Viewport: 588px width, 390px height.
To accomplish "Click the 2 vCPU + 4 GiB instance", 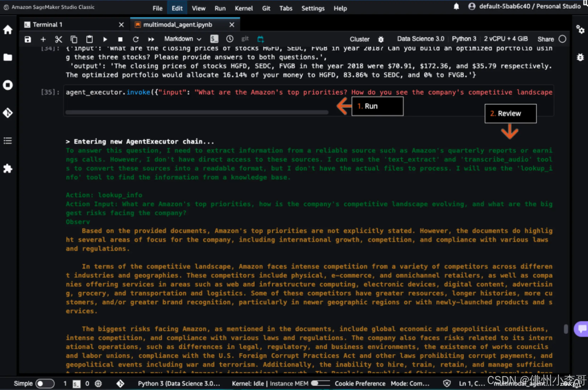I will (x=506, y=39).
